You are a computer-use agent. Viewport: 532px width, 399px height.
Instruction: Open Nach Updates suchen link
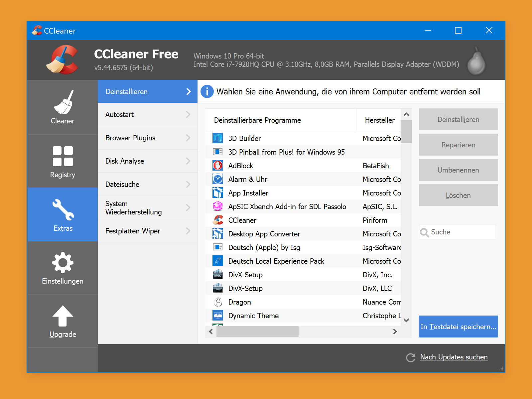tap(454, 357)
